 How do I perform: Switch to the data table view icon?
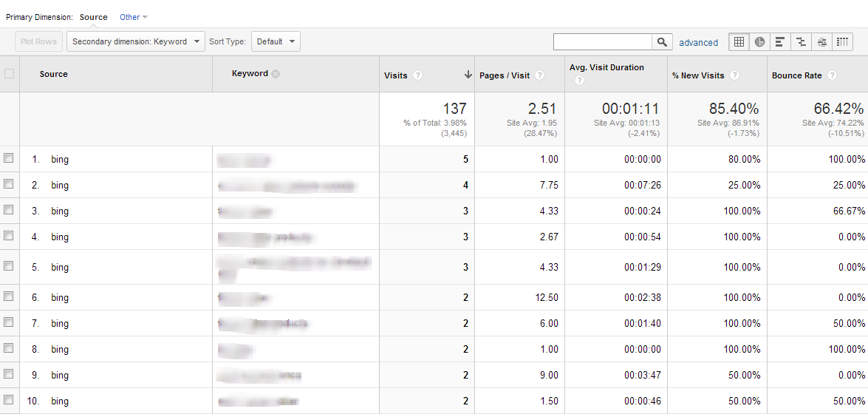coord(739,42)
